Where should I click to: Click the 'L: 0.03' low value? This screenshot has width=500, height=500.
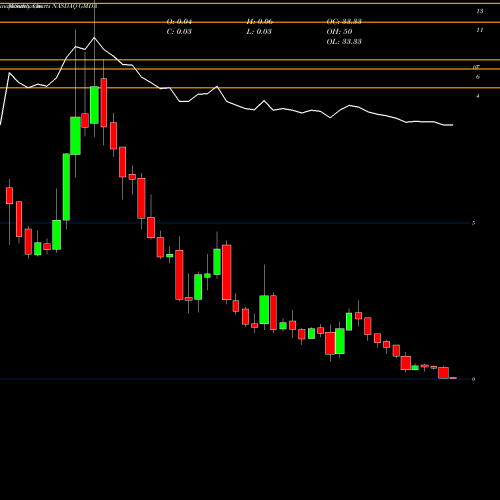coord(259,32)
